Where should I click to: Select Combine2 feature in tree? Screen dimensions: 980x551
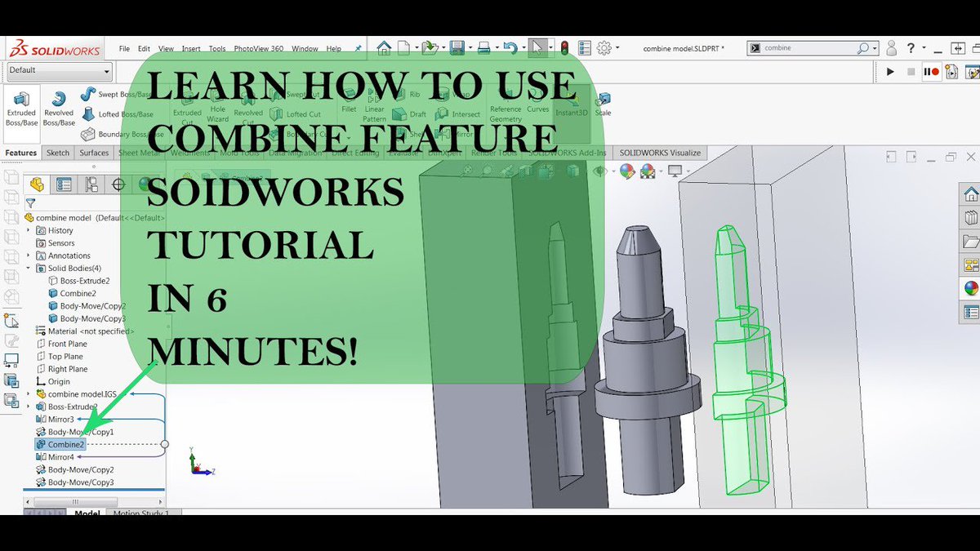(x=60, y=445)
